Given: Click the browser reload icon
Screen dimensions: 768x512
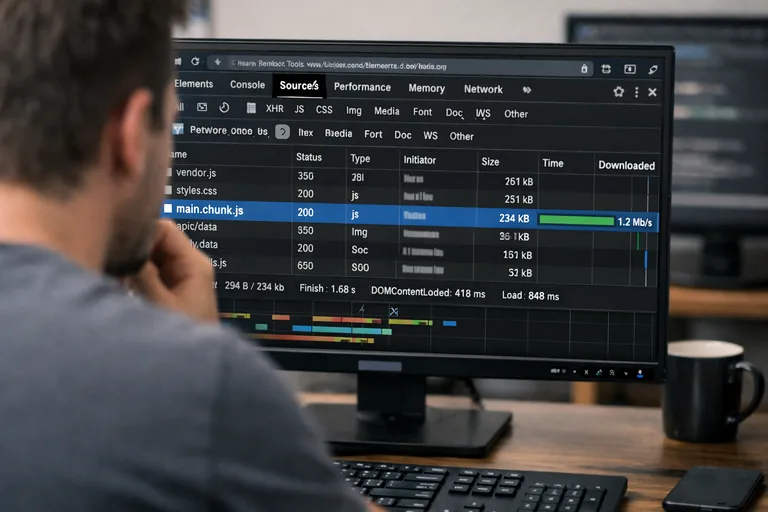Looking at the screenshot, I should pyautogui.click(x=195, y=62).
